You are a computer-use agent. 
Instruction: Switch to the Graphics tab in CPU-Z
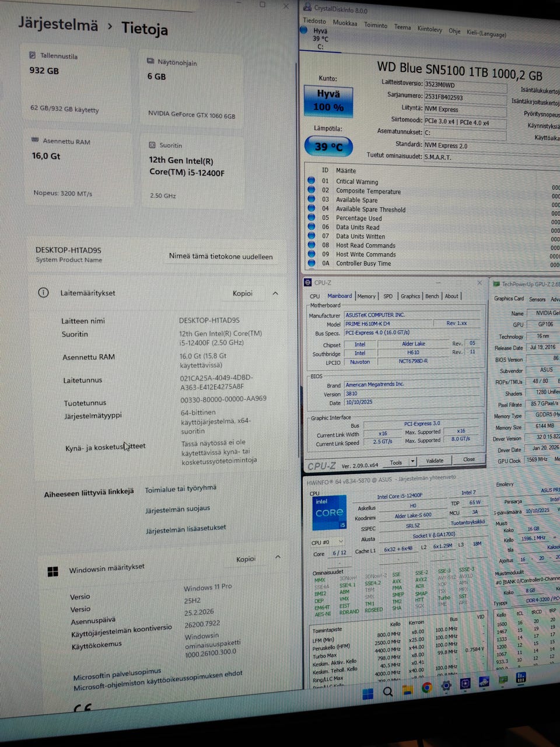[x=410, y=296]
